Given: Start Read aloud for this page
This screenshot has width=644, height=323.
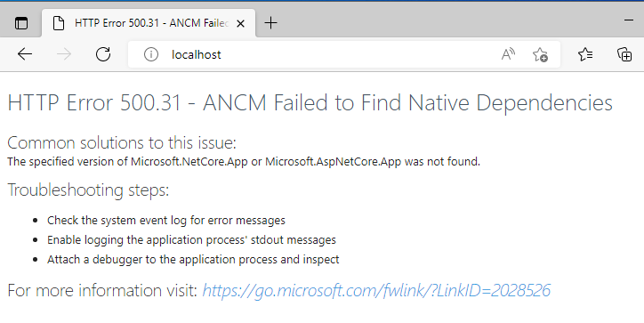Looking at the screenshot, I should (508, 54).
